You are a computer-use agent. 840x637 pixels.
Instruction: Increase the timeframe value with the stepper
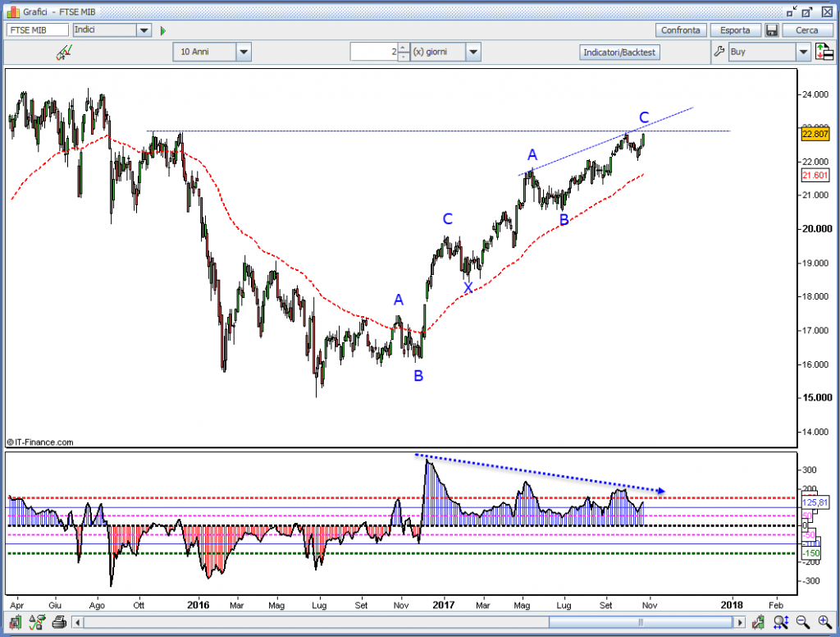(404, 48)
